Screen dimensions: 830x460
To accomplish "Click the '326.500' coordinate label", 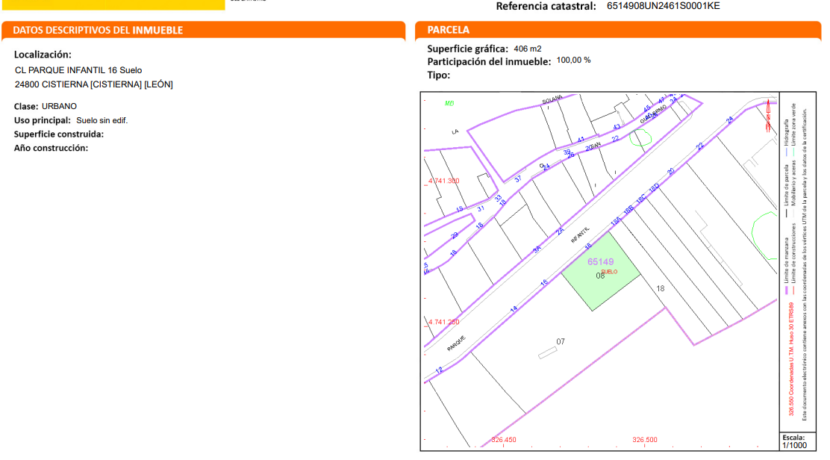I will 645,439.
